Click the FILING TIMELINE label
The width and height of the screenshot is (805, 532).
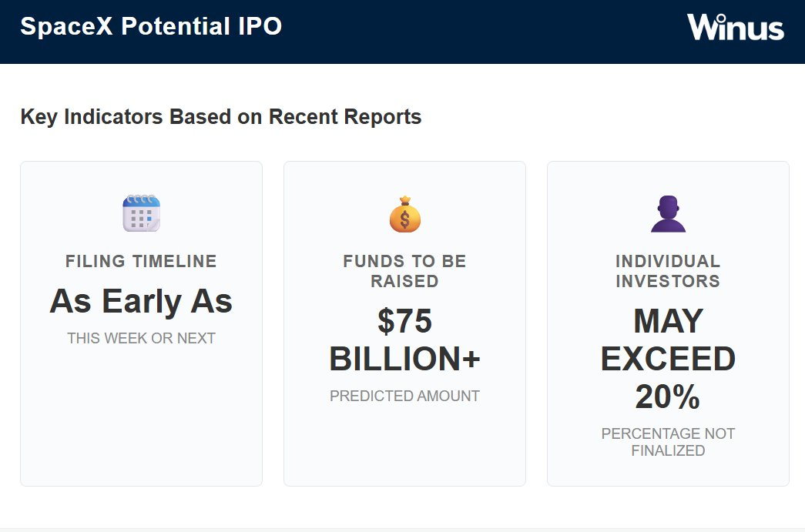click(x=141, y=261)
